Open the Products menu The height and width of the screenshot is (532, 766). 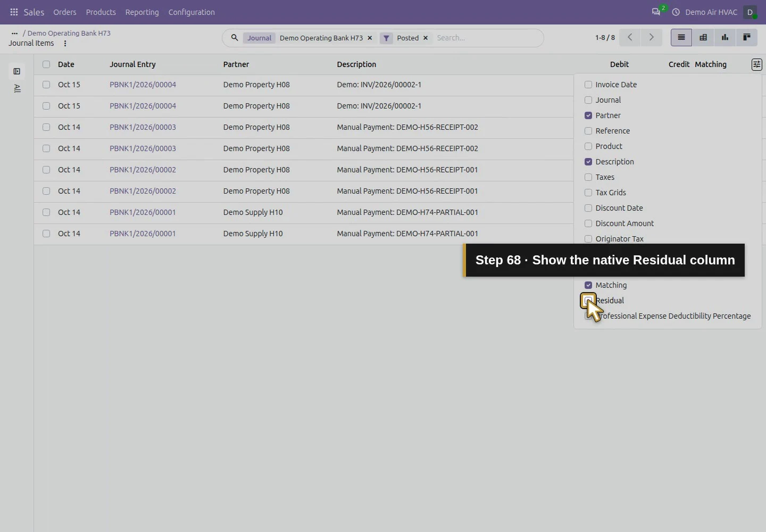(x=101, y=12)
